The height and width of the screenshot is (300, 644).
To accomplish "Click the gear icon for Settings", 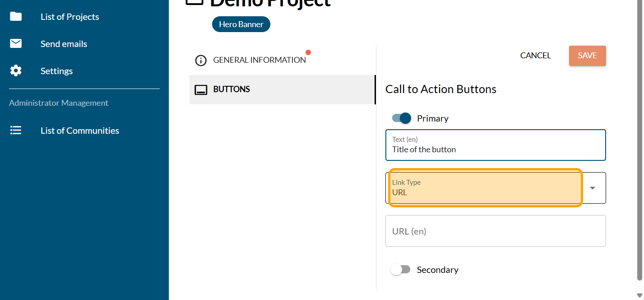I will (x=16, y=71).
